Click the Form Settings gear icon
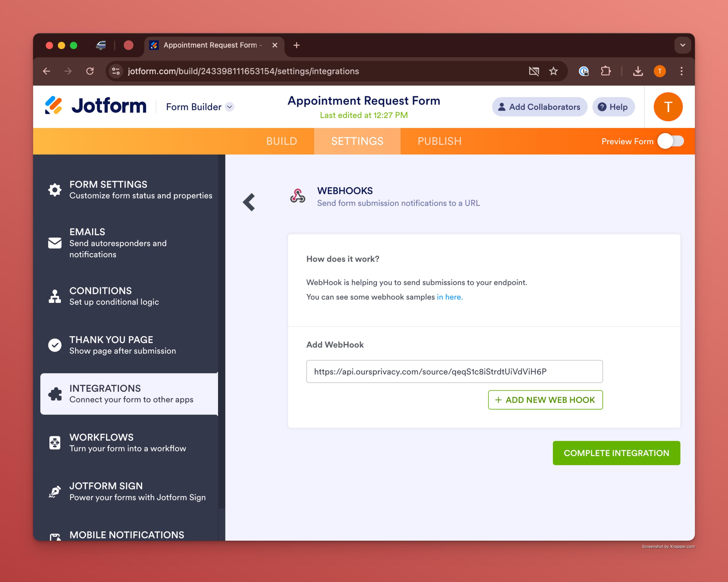This screenshot has width=728, height=582. point(55,190)
